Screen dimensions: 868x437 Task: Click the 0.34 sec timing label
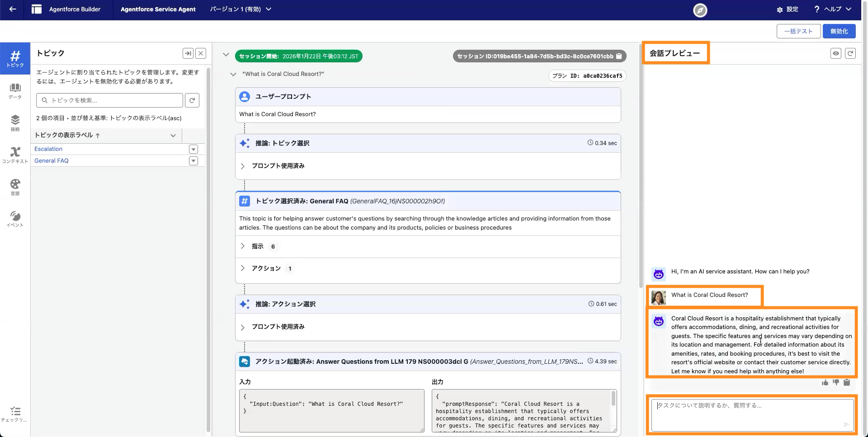(x=602, y=143)
